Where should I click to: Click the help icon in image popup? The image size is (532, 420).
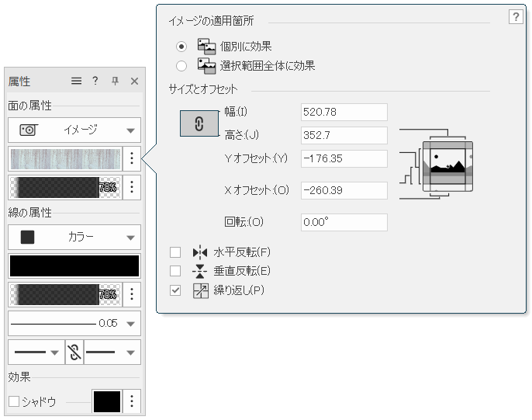516,17
